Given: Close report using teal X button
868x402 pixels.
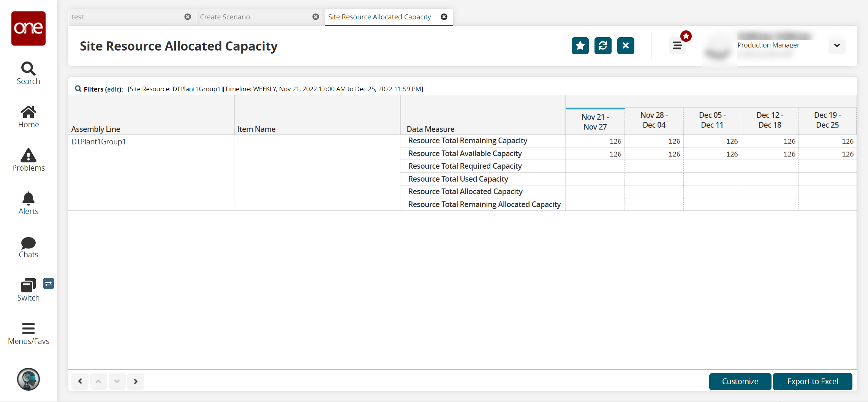Looking at the screenshot, I should pyautogui.click(x=625, y=46).
